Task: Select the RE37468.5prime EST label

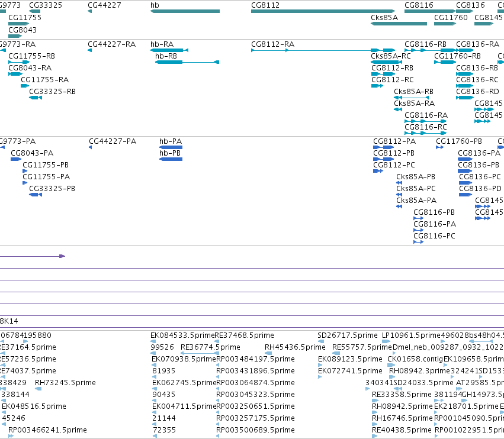Action: (244, 335)
